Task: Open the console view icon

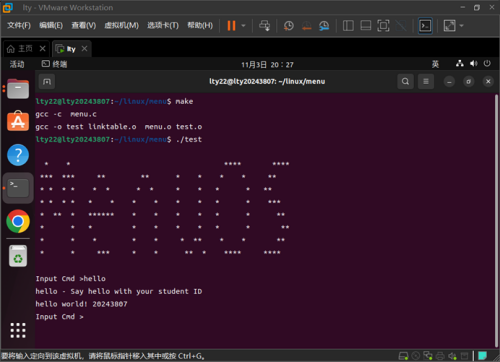Action: 425,26
